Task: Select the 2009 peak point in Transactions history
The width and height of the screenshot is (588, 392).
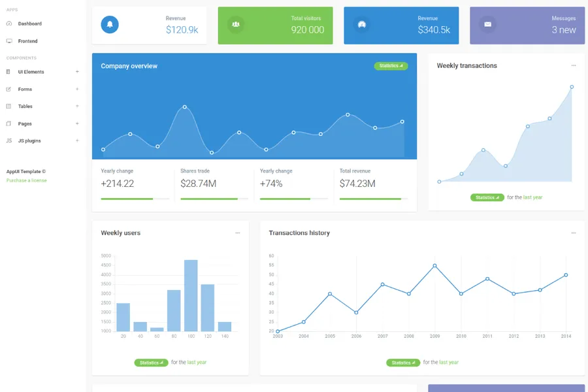Action: click(434, 266)
